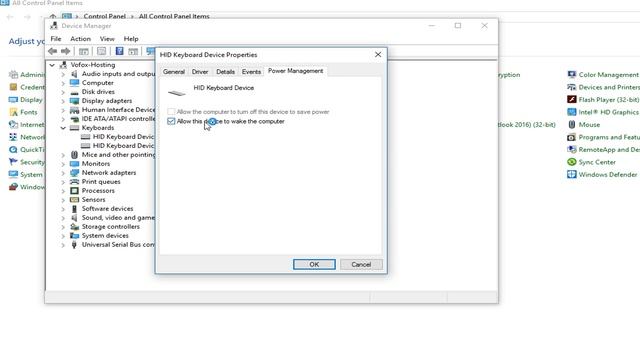This screenshot has height=360, width=640.
Task: Click the Flash Player icon in Control Panel
Action: tap(571, 100)
